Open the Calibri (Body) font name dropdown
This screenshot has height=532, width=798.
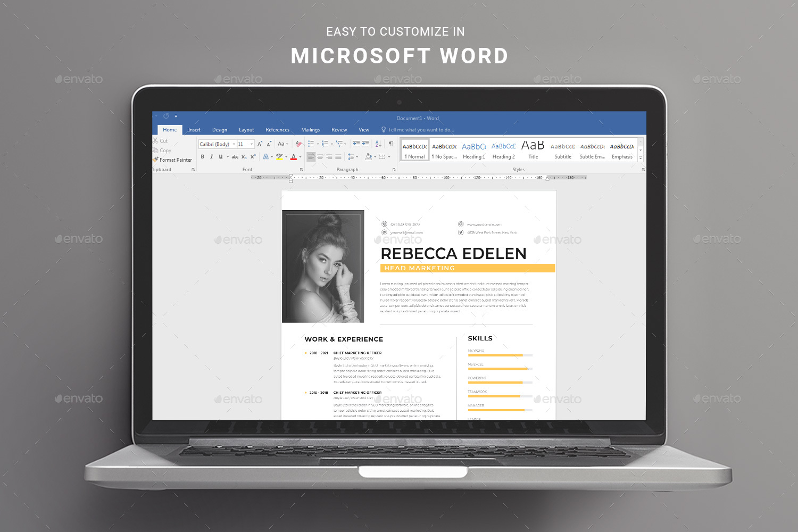(x=234, y=144)
